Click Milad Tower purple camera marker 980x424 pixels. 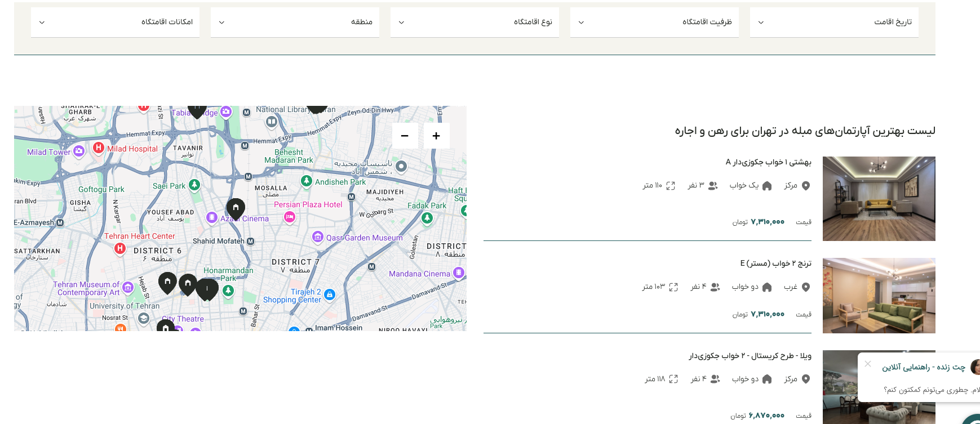[x=79, y=151]
